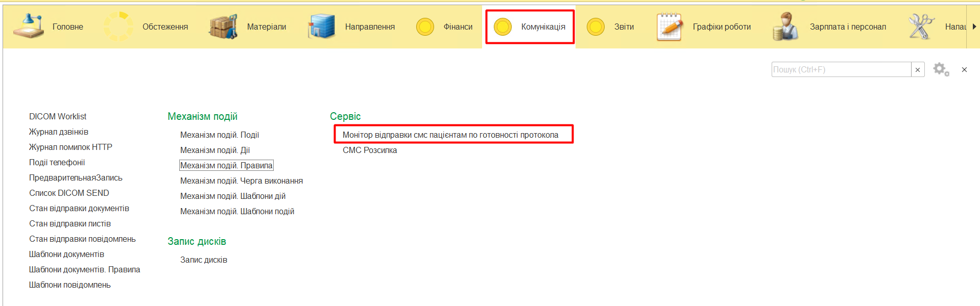Click the Направлення building icon
Image resolution: width=980 pixels, height=306 pixels.
pyautogui.click(x=321, y=27)
